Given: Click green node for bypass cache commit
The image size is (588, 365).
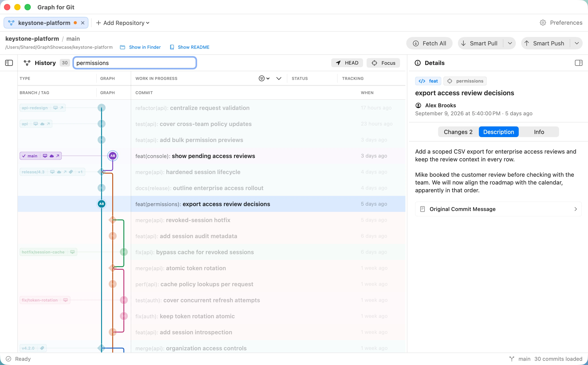Looking at the screenshot, I should [124, 252].
